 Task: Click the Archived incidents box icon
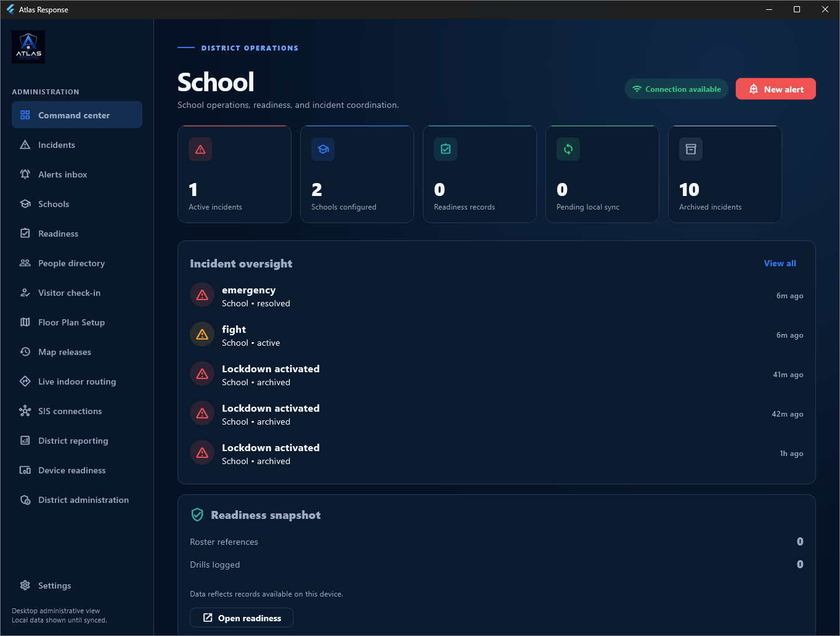[691, 149]
